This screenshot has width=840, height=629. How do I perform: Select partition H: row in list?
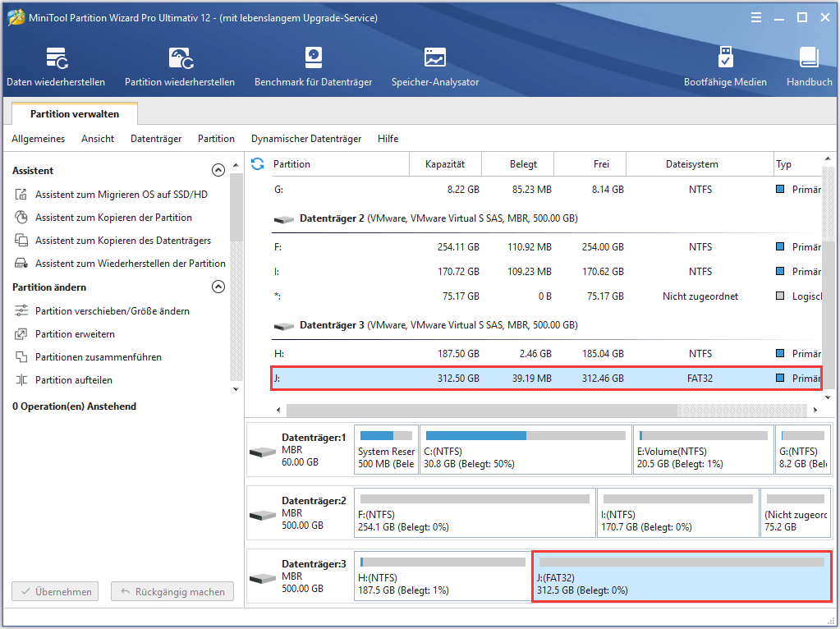(x=546, y=354)
